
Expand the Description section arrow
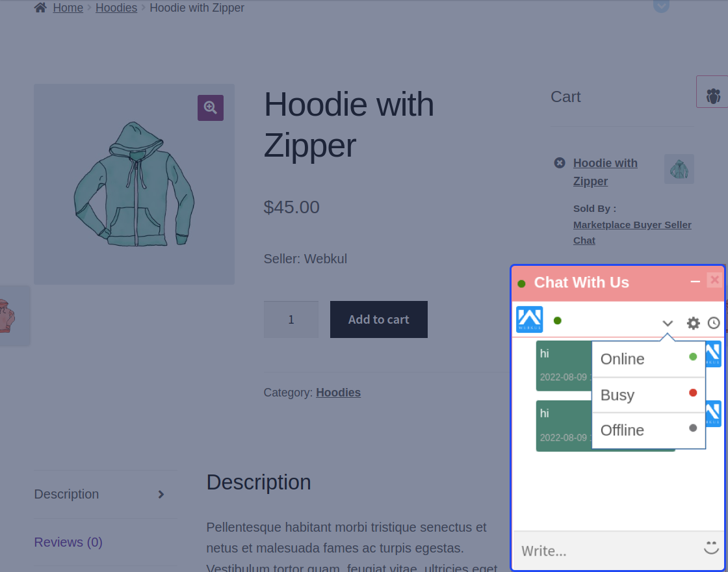click(x=160, y=494)
